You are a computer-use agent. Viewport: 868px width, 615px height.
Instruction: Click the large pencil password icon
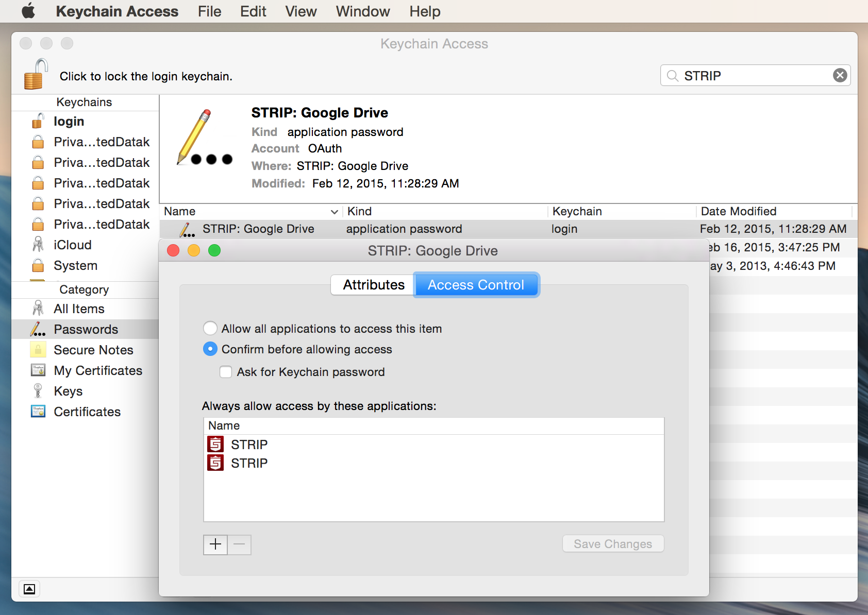point(204,138)
